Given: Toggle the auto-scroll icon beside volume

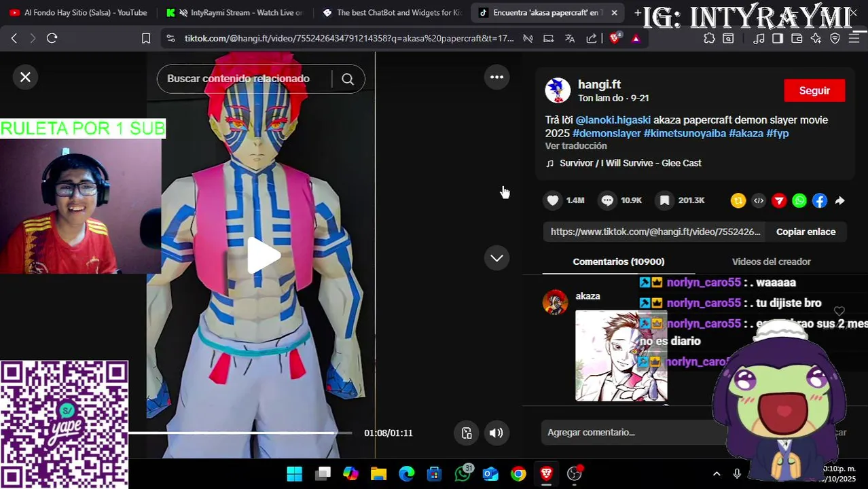Looking at the screenshot, I should click(467, 433).
